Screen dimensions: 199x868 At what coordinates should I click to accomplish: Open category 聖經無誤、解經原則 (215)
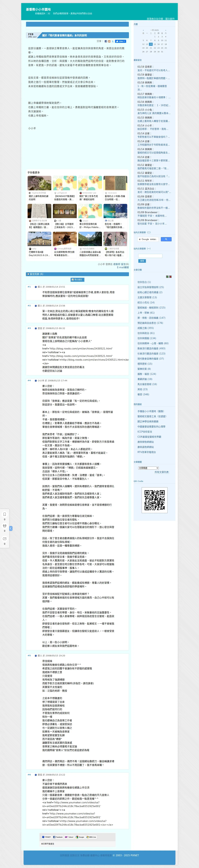151,308
